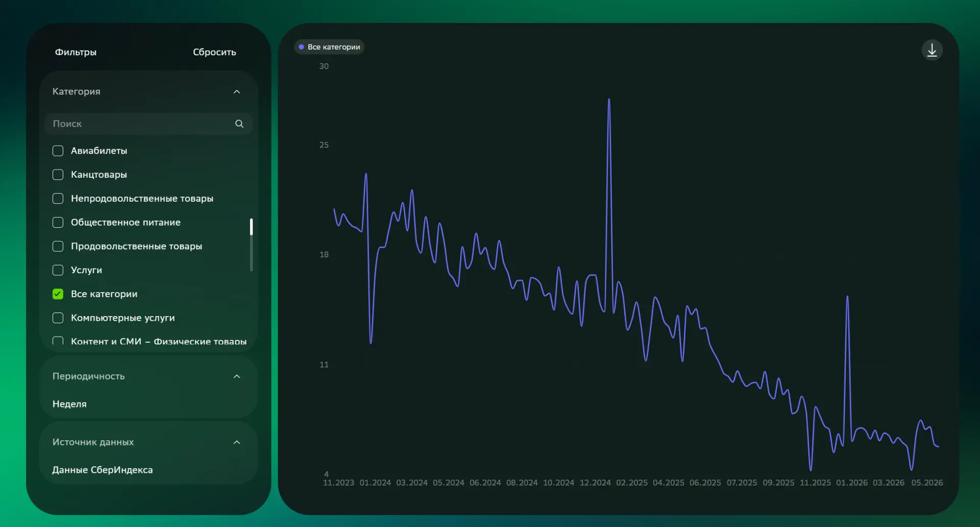Screen dimensions: 980x527
Task: Click the purple legend dot
Action: click(x=301, y=47)
